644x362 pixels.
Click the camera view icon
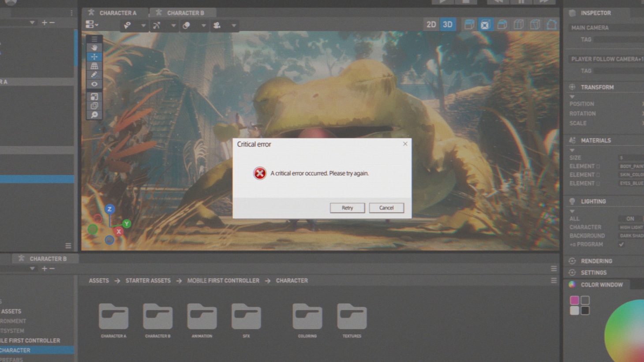[217, 25]
